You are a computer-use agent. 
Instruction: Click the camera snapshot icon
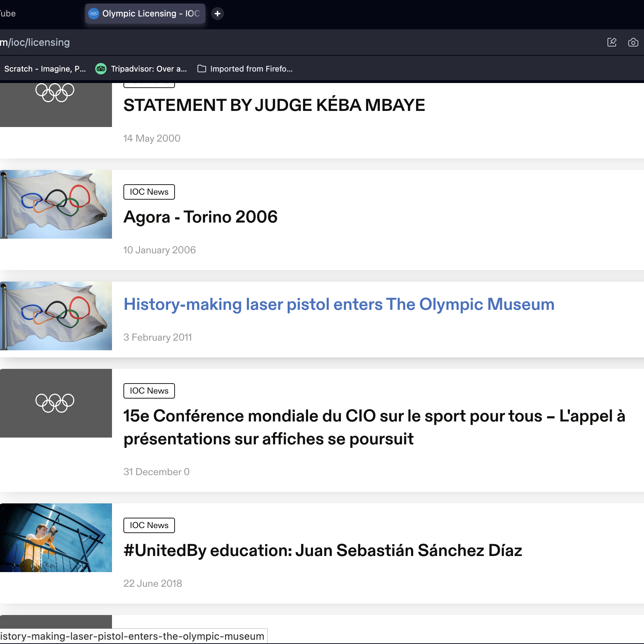(x=633, y=42)
